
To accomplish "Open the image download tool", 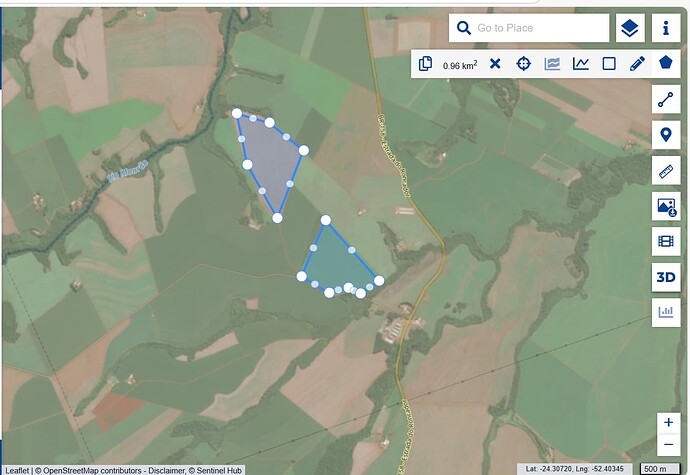I will [666, 206].
